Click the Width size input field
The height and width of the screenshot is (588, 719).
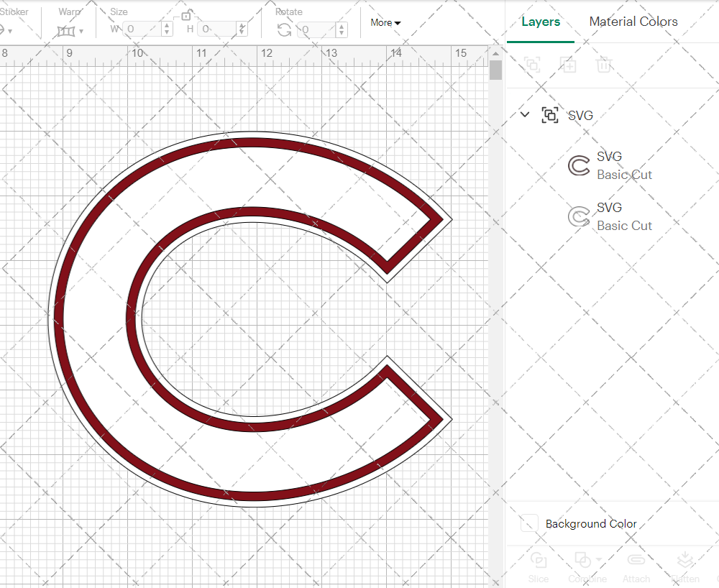pyautogui.click(x=142, y=29)
